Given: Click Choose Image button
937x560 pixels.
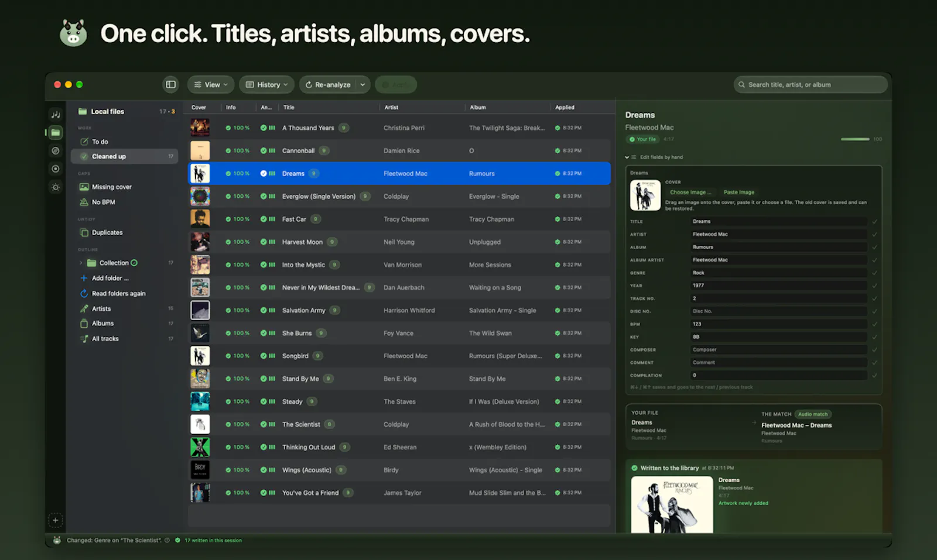Looking at the screenshot, I should point(690,193).
